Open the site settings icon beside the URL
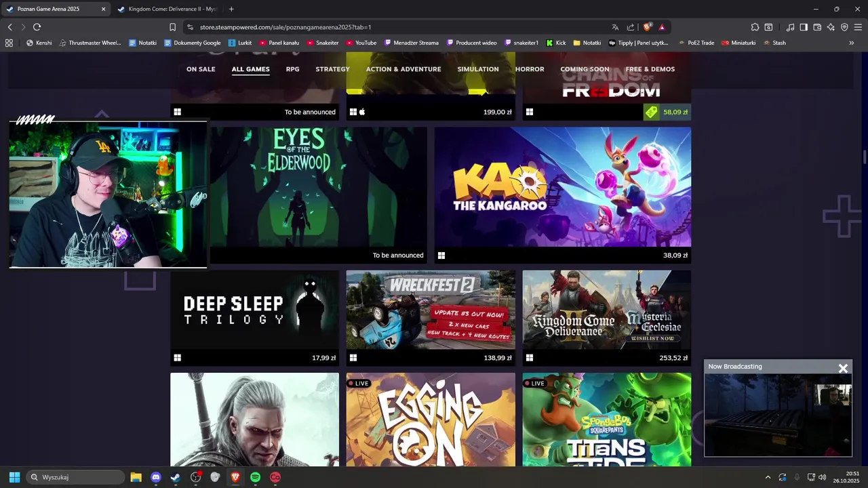The height and width of the screenshot is (488, 868). (x=191, y=27)
